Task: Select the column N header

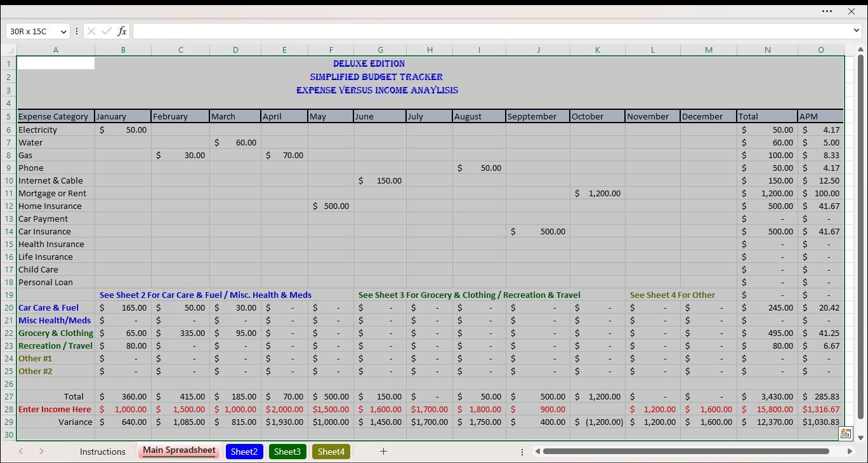Action: pyautogui.click(x=767, y=50)
